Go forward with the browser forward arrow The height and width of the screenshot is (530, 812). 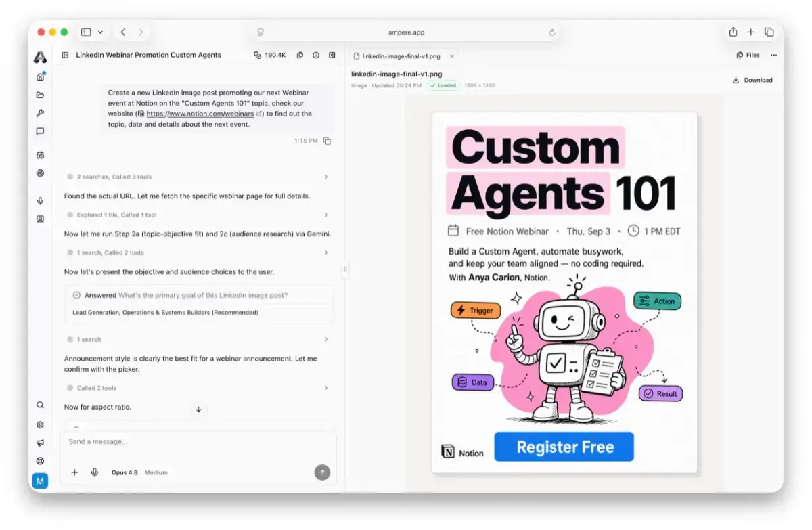tap(141, 32)
